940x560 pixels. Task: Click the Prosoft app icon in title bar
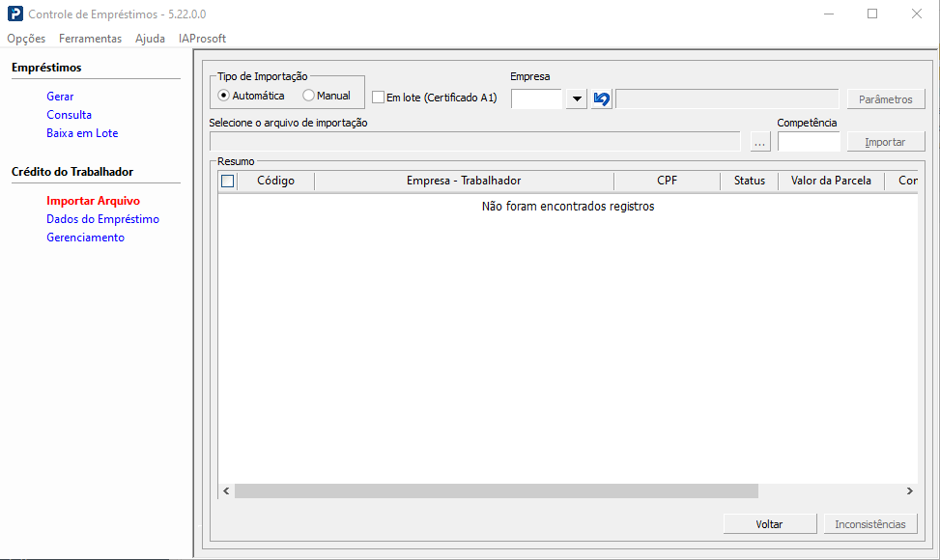click(x=15, y=14)
